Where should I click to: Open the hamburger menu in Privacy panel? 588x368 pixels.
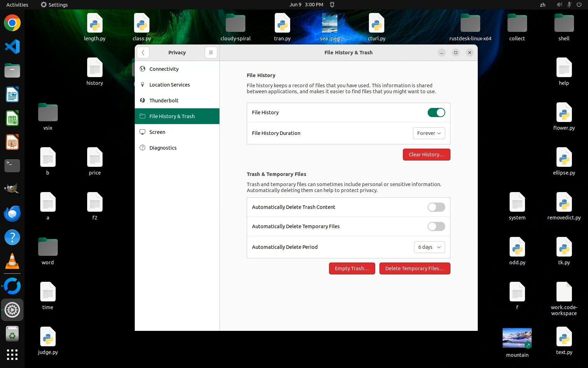tap(211, 53)
